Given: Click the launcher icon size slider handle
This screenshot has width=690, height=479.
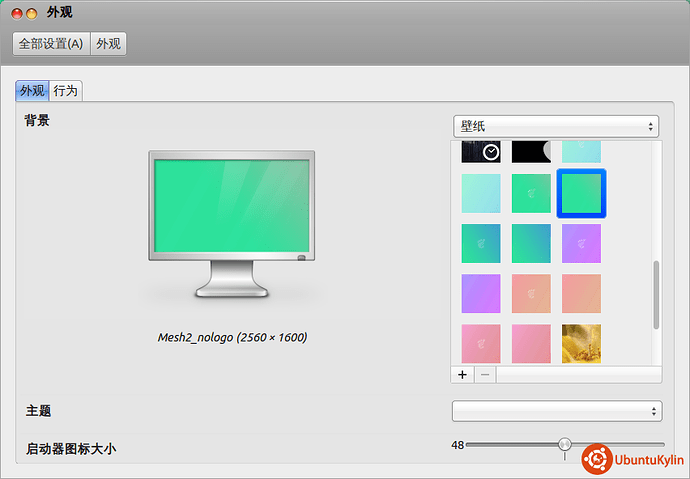Looking at the screenshot, I should tap(565, 444).
